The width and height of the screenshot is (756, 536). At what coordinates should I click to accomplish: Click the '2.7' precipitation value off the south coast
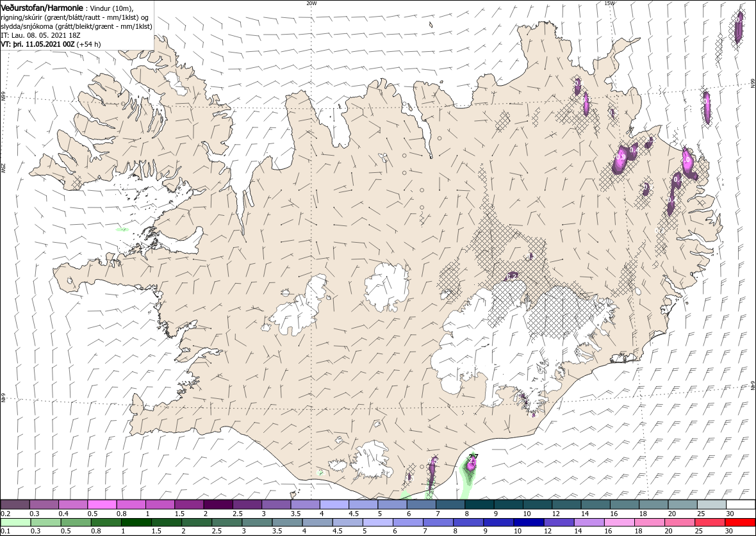(473, 456)
